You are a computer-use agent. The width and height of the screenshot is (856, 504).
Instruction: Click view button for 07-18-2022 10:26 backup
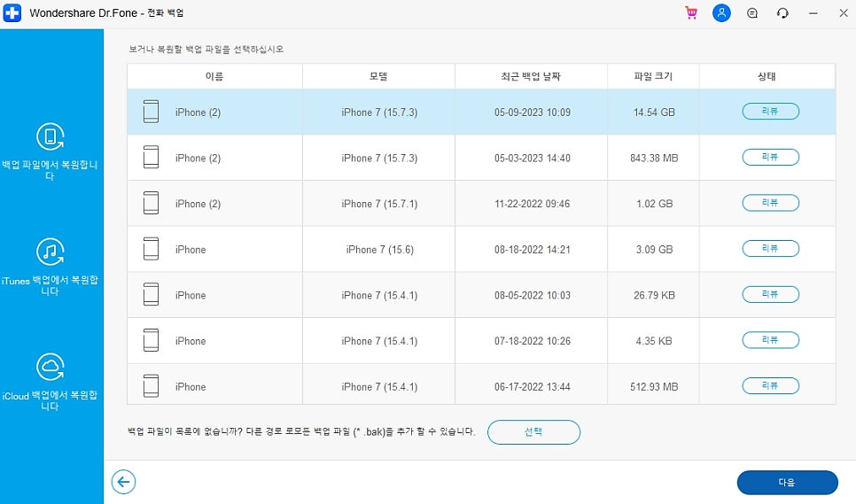(770, 340)
